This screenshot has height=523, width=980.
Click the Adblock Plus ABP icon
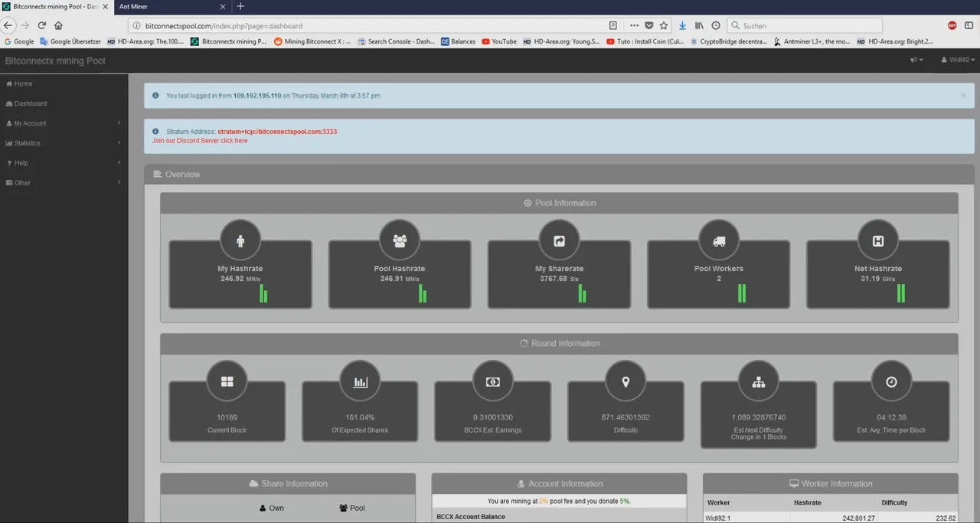[x=952, y=25]
